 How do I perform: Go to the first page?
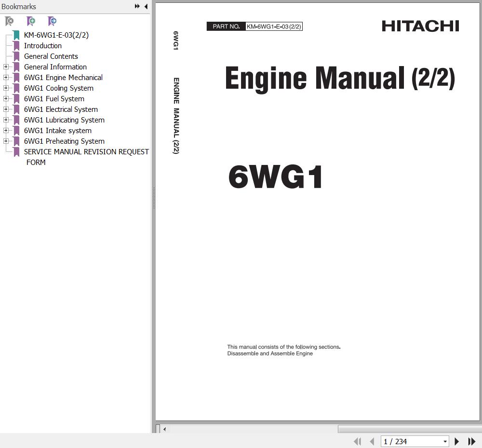pos(357,442)
